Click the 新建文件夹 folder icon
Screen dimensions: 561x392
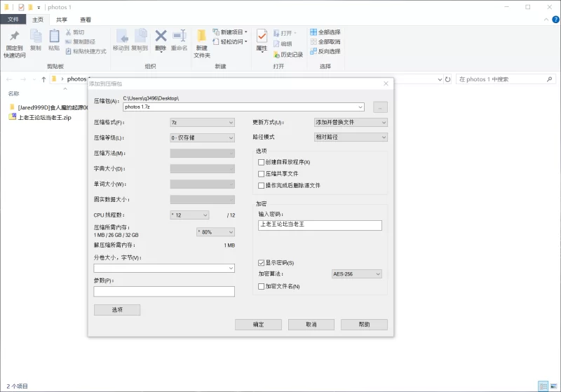tap(201, 36)
